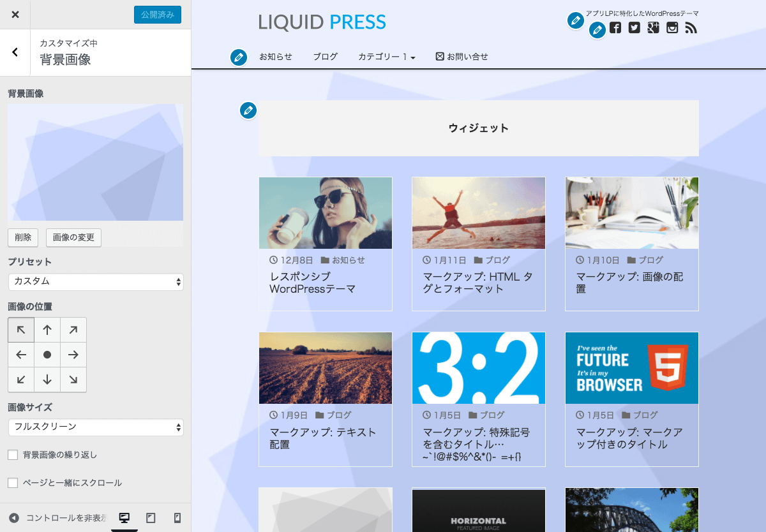Close the customizer with the X icon
The image size is (766, 532).
click(15, 15)
